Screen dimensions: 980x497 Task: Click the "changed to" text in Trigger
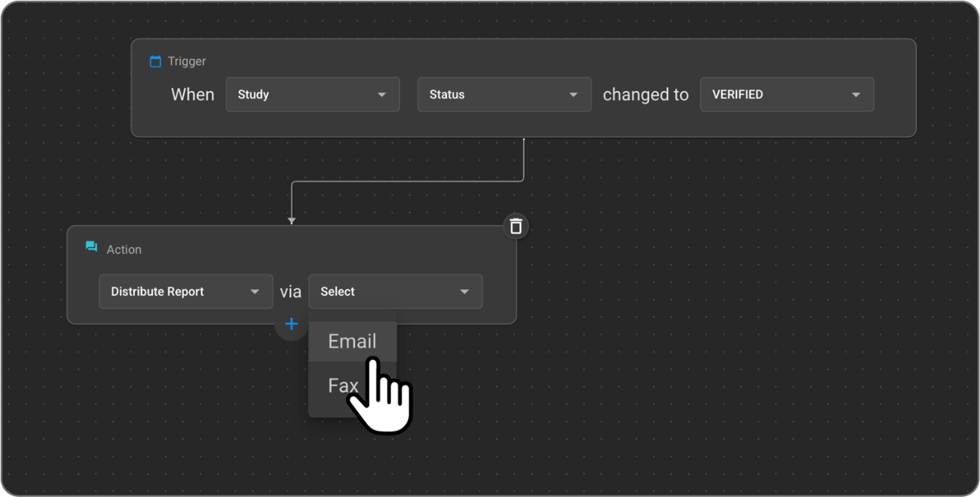645,95
